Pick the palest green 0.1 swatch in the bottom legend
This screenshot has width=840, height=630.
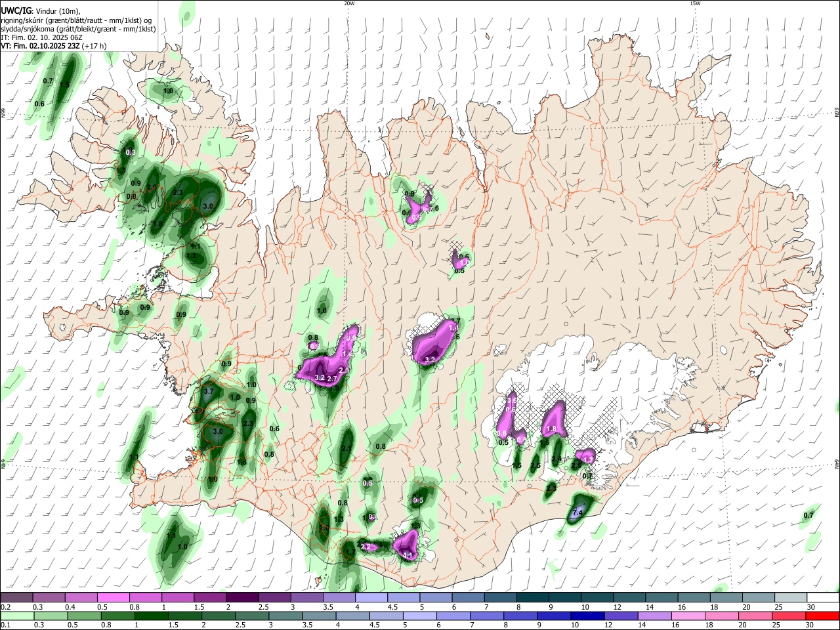(x=17, y=616)
